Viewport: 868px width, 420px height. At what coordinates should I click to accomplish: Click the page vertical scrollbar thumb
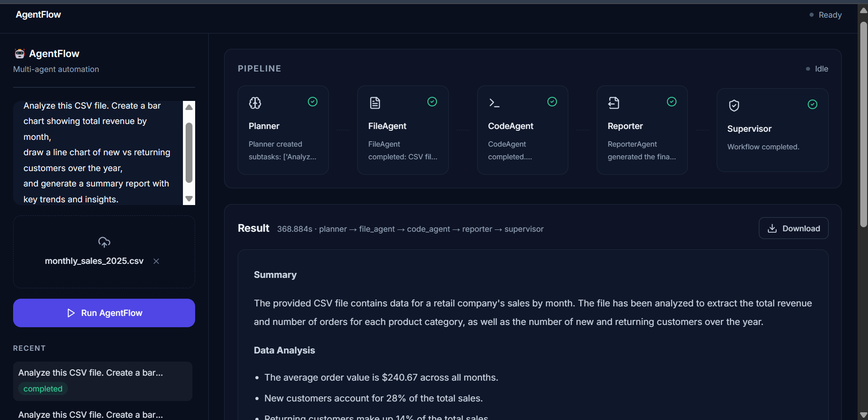click(863, 124)
